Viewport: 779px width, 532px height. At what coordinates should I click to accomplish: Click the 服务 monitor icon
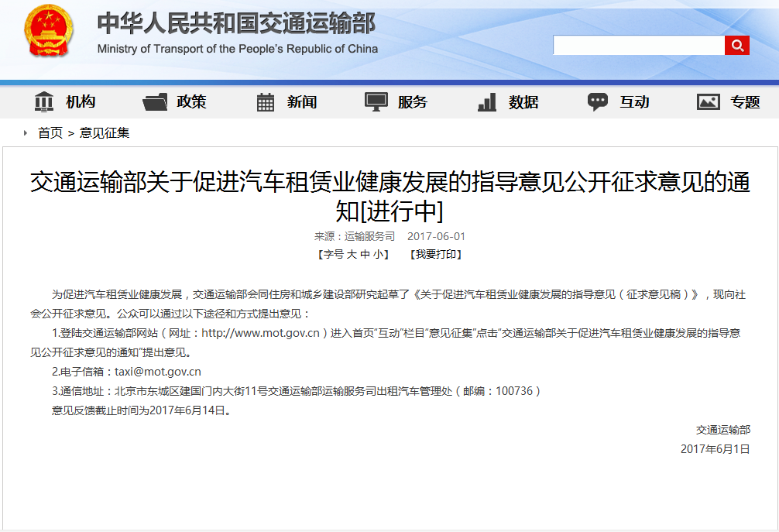click(376, 101)
